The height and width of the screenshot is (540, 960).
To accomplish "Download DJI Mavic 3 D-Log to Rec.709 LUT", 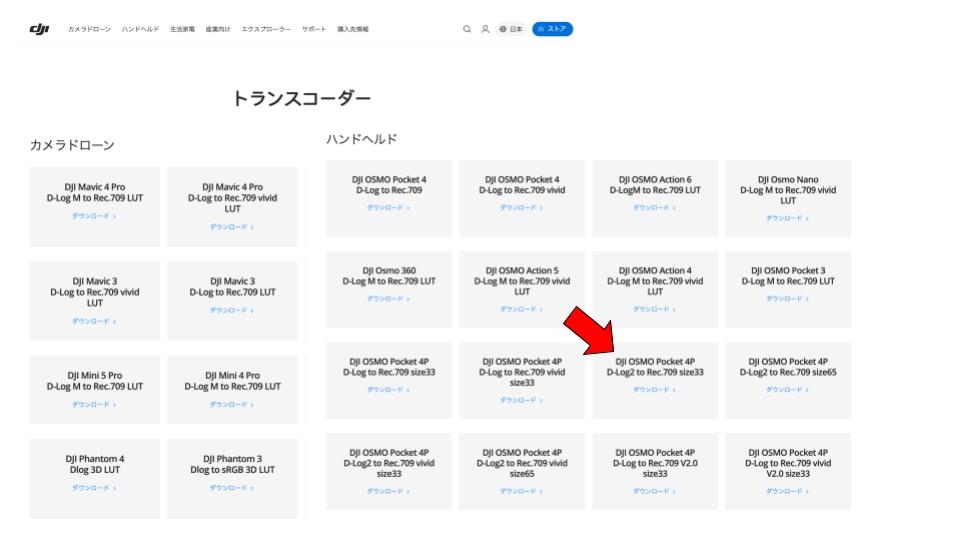I will pyautogui.click(x=232, y=310).
